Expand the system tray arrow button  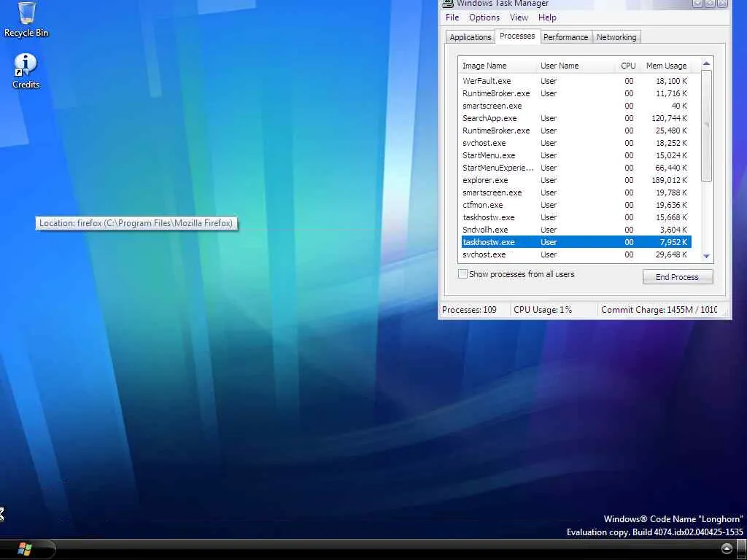(727, 548)
